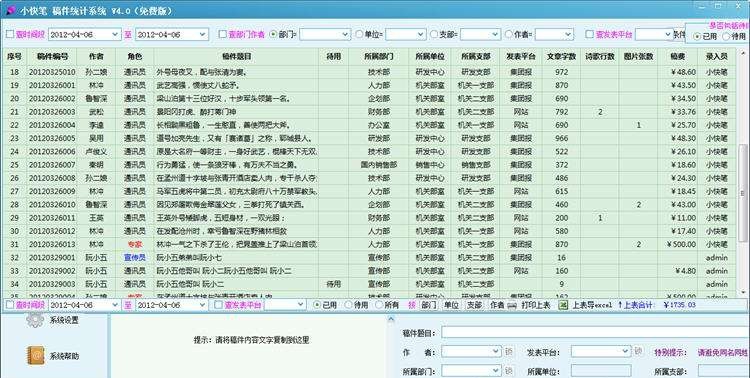
Task: Click the ¥500.00 fee cell in row 31
Action: pyautogui.click(x=677, y=244)
